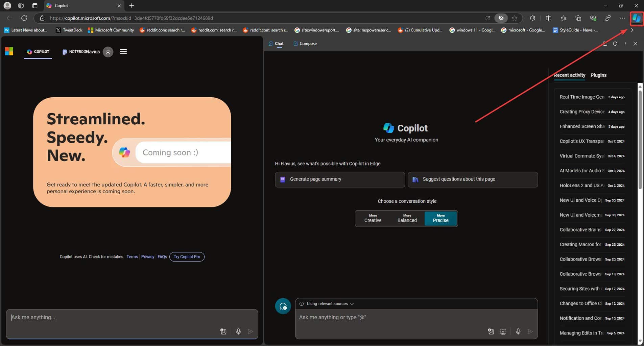
Task: Switch to the Compose tab in sidebar
Action: 305,44
